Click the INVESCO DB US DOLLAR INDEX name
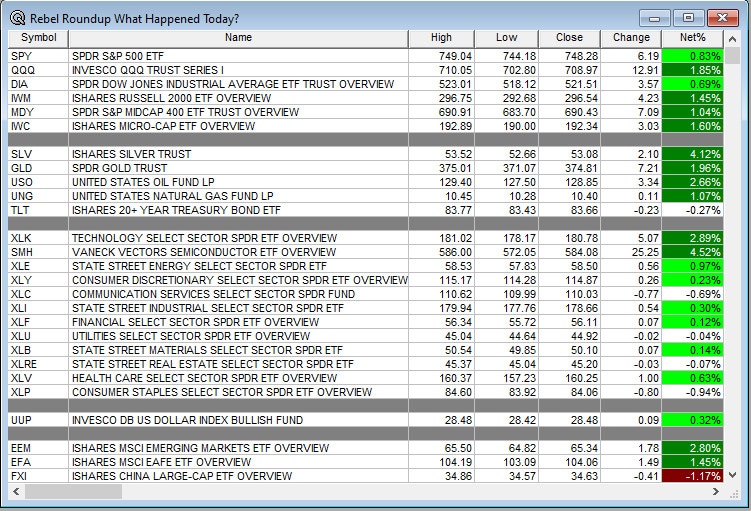The height and width of the screenshot is (511, 751). tap(187, 420)
